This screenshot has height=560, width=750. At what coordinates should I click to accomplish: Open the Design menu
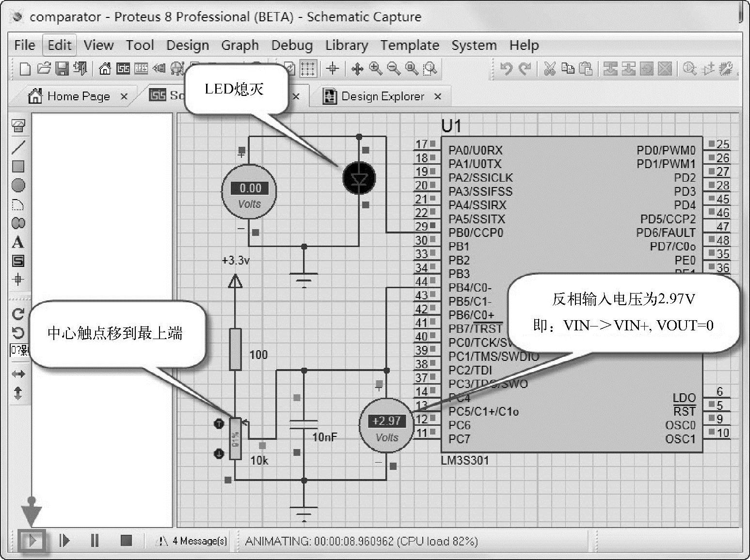pyautogui.click(x=188, y=45)
